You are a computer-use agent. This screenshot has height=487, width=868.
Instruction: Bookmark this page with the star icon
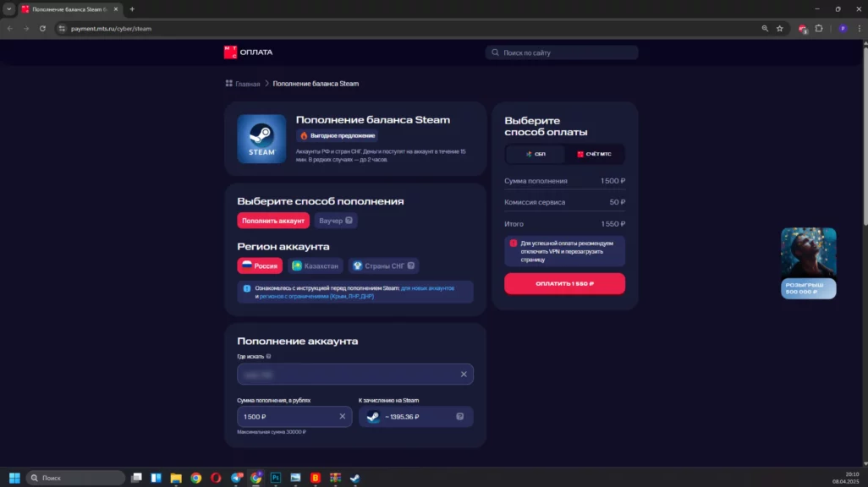779,28
